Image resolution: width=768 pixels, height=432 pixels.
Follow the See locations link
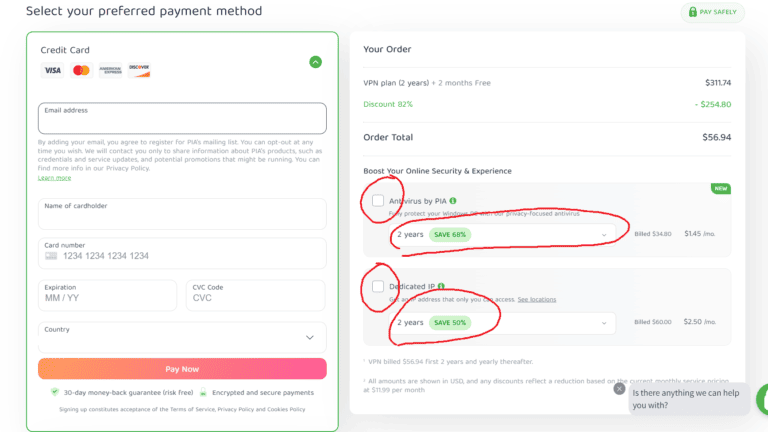[536, 299]
